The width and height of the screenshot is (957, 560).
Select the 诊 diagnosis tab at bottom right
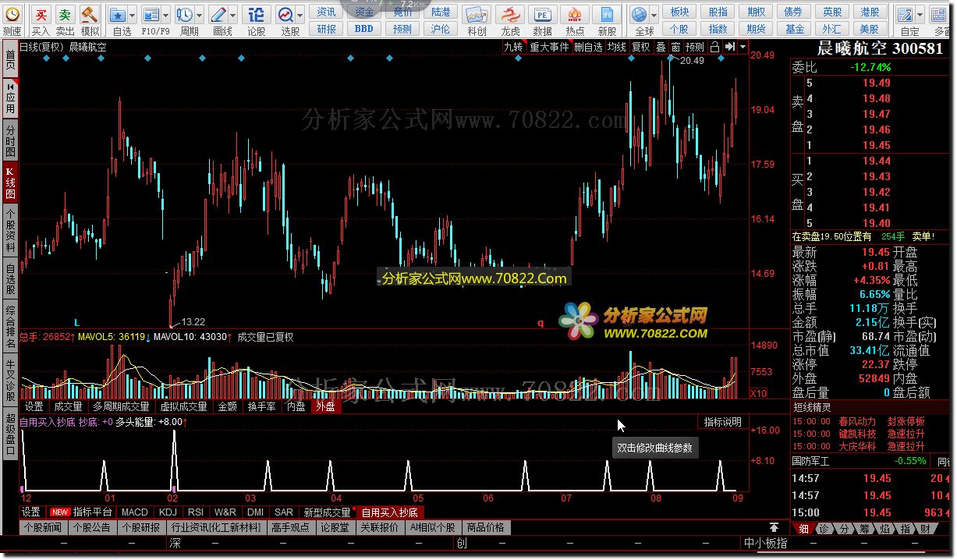(x=824, y=528)
